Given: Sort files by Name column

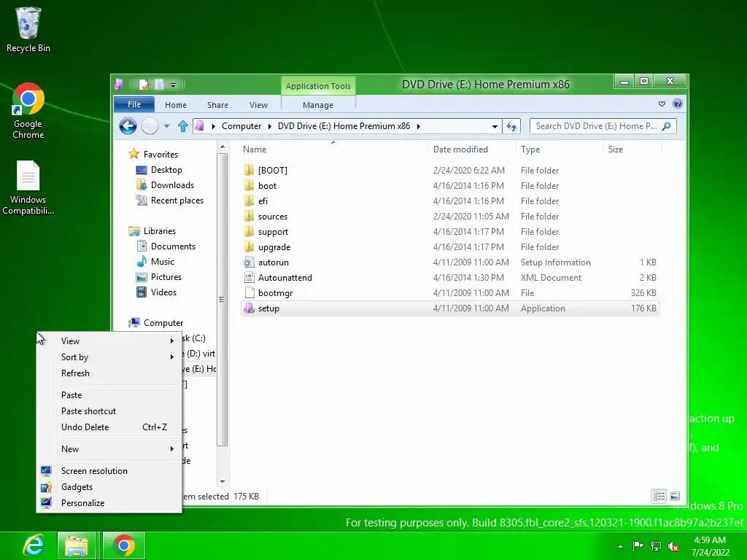Looking at the screenshot, I should (255, 149).
